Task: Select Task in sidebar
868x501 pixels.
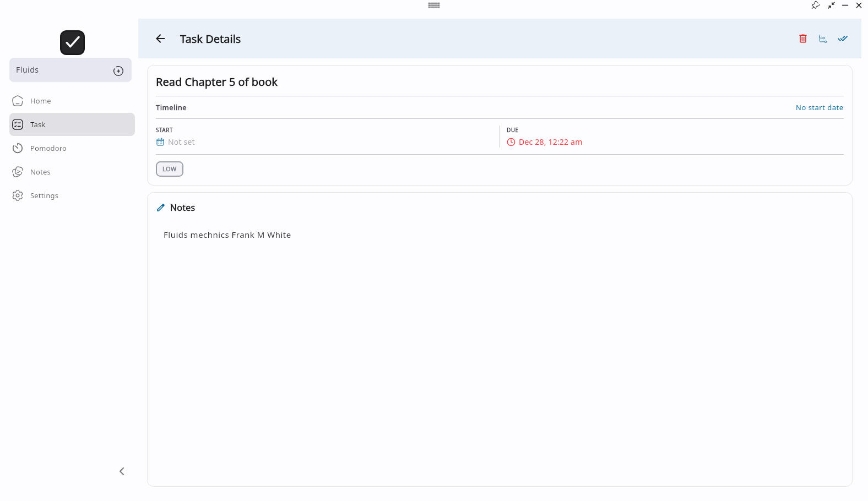Action: click(x=72, y=124)
